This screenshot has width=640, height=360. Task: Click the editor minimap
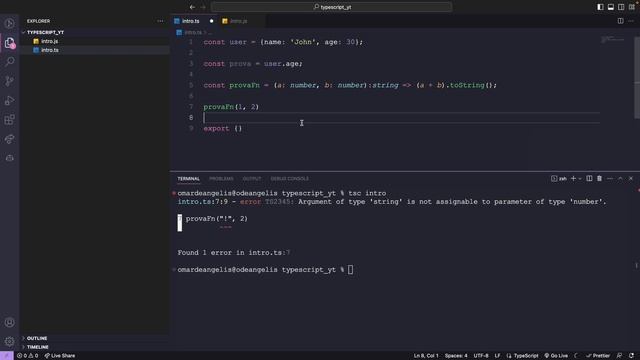click(612, 39)
